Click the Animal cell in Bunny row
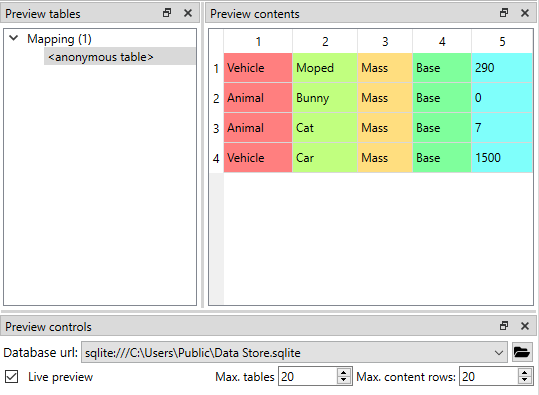539x395 pixels. (x=258, y=98)
